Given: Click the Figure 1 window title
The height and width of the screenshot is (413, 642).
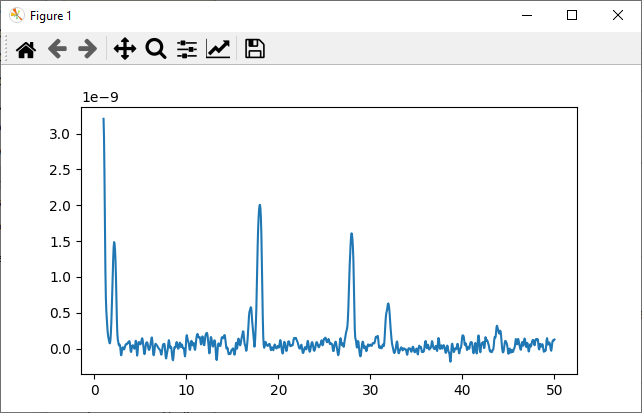Looking at the screenshot, I should pos(51,16).
